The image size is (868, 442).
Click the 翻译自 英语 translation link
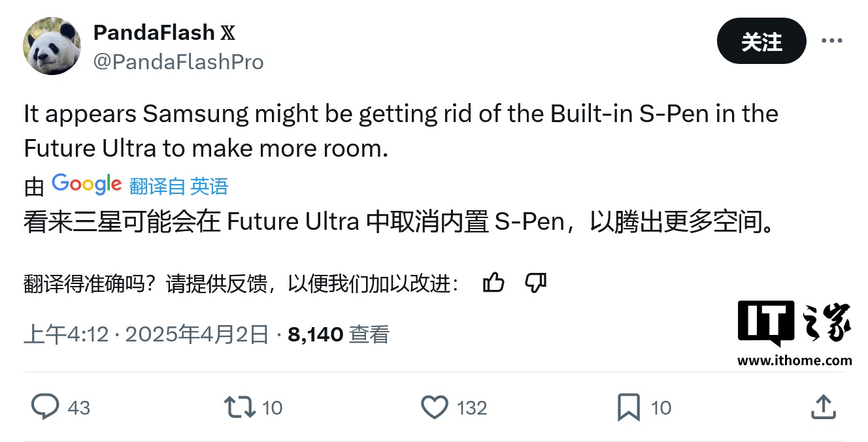click(178, 187)
